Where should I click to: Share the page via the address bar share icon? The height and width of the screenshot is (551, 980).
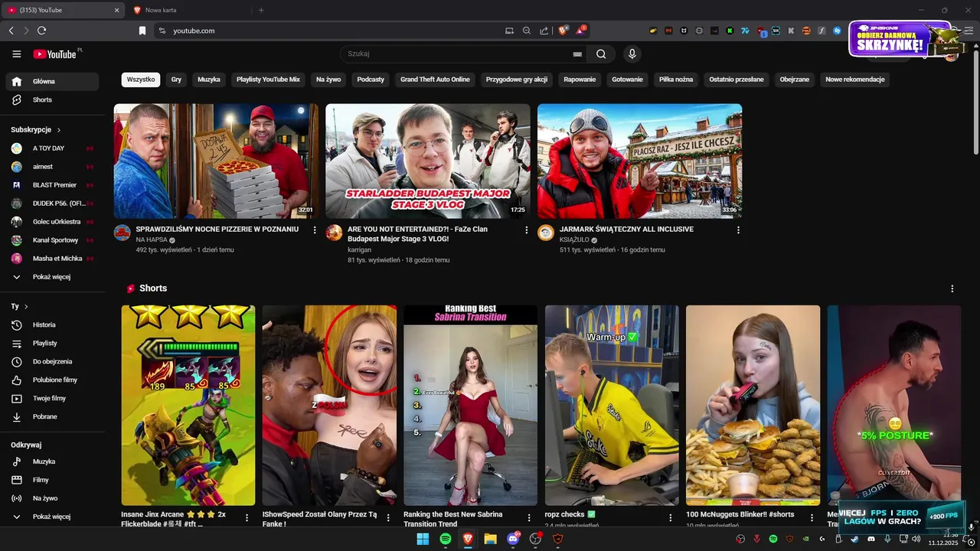point(544,31)
